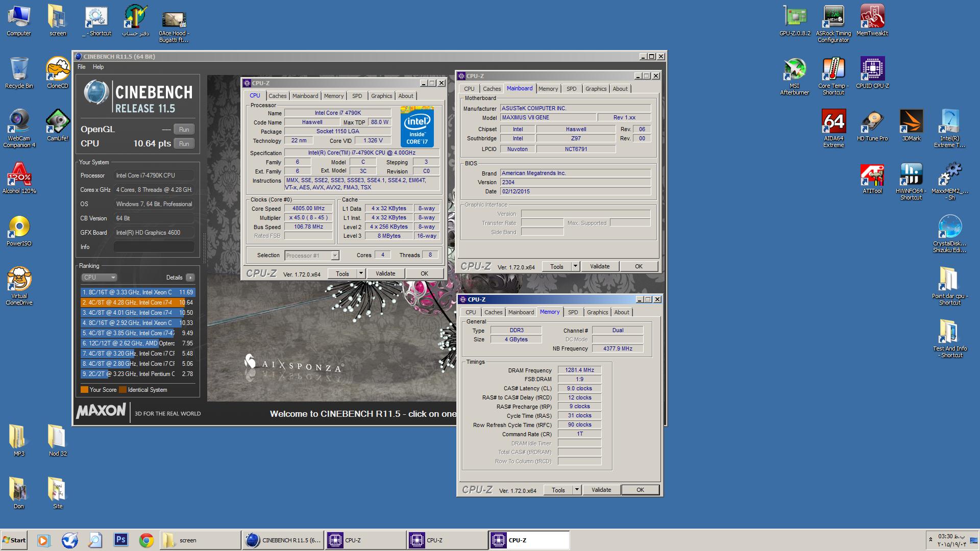Expand the Processor #1 selection dropdown
980x551 pixels.
335,256
